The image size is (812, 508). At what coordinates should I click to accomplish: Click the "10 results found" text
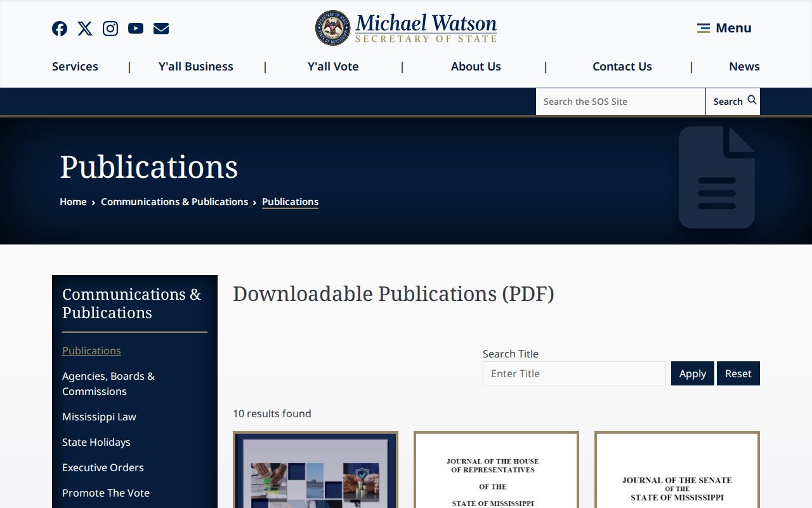272,413
